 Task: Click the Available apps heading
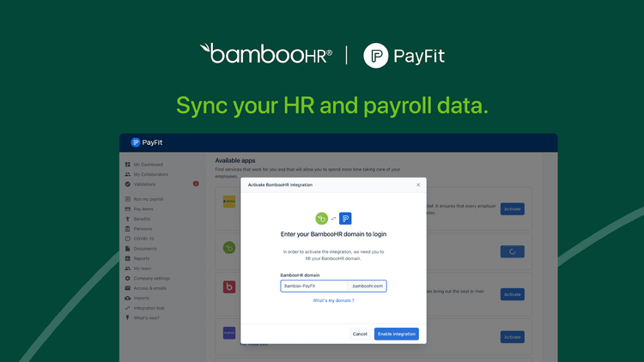point(235,160)
